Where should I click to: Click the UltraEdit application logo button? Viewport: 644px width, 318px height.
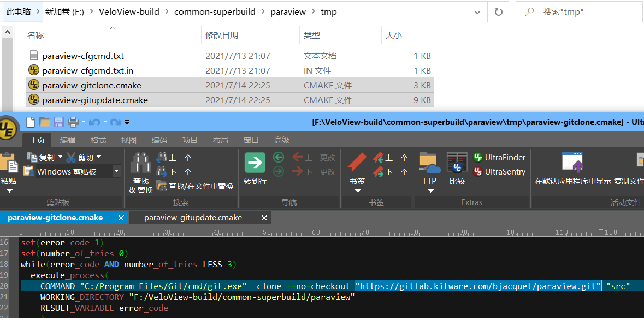(x=7, y=129)
